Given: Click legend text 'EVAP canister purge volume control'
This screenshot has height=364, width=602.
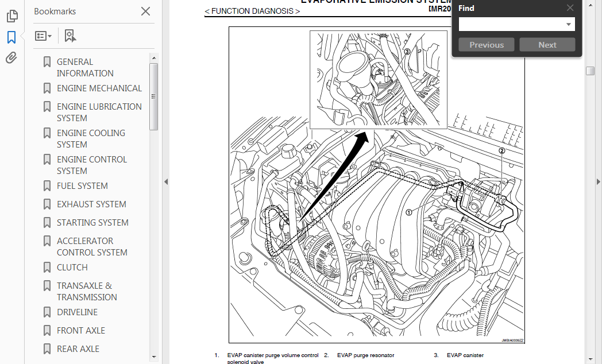Looking at the screenshot, I should 273,355.
